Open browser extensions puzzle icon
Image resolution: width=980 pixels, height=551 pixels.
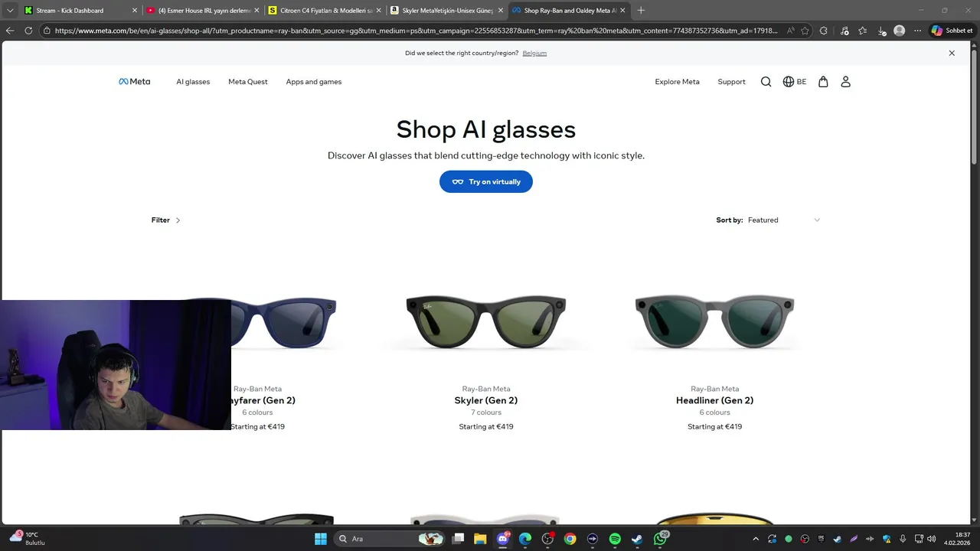pos(823,31)
